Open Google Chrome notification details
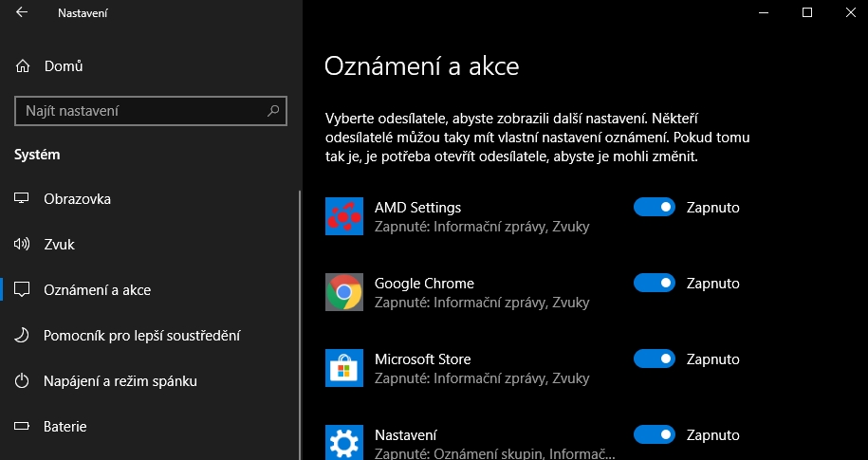 [x=424, y=283]
